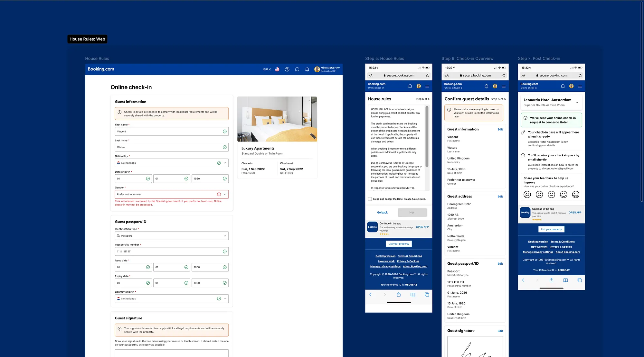Image resolution: width=644 pixels, height=357 pixels.
Task: Click profile avatar in Step 7 phone
Action: (x=571, y=86)
